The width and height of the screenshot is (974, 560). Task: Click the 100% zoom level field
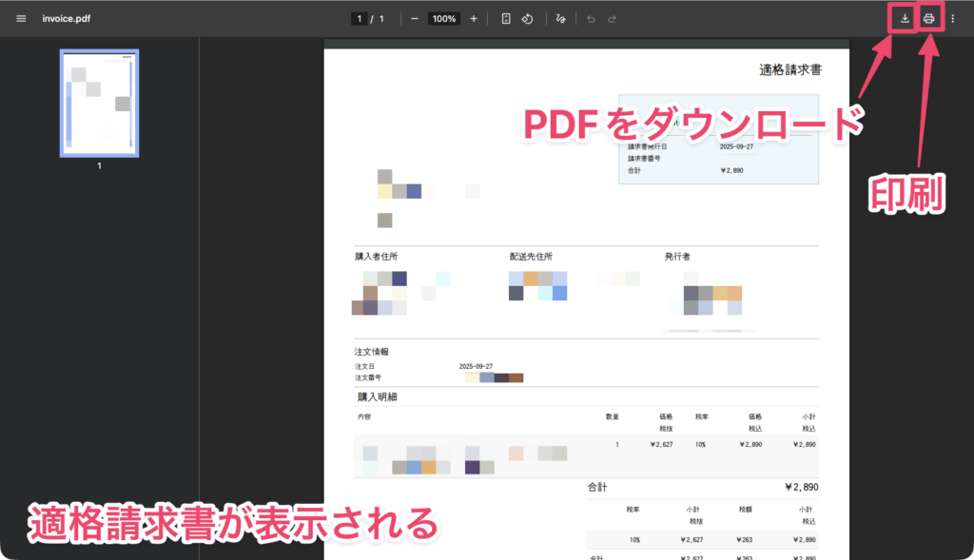(443, 19)
